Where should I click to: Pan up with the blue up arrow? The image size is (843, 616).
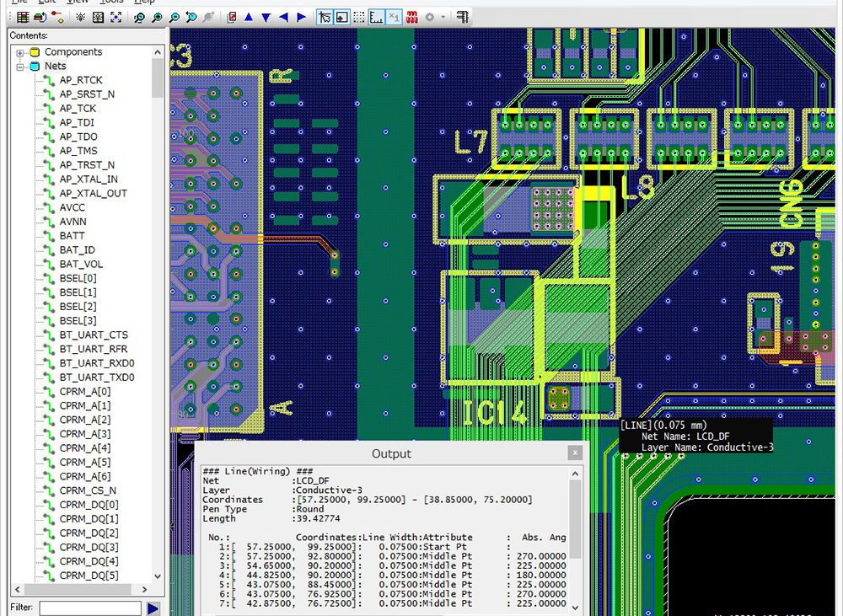point(249,17)
